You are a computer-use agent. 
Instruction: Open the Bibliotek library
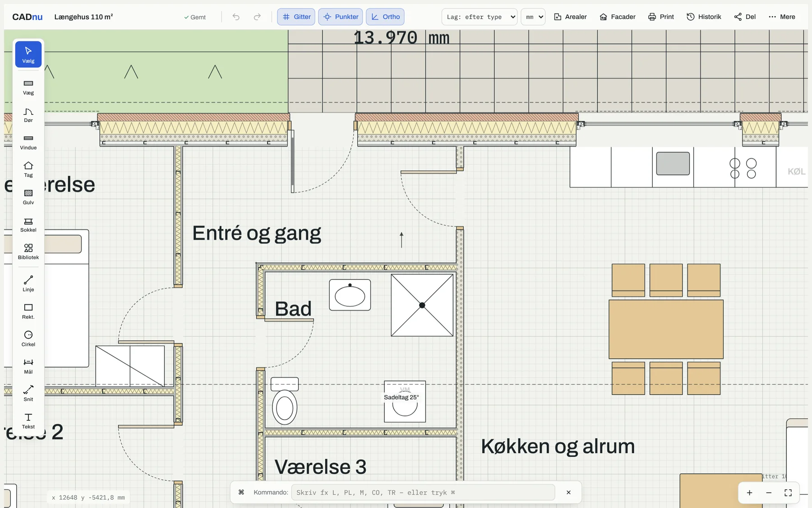28,252
